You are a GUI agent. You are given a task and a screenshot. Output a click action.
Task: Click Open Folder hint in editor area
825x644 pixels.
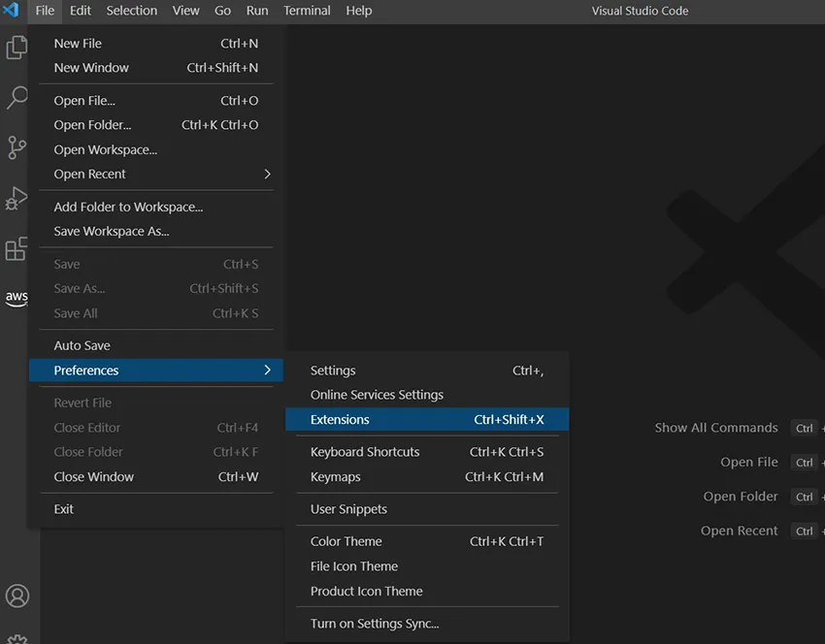point(741,497)
